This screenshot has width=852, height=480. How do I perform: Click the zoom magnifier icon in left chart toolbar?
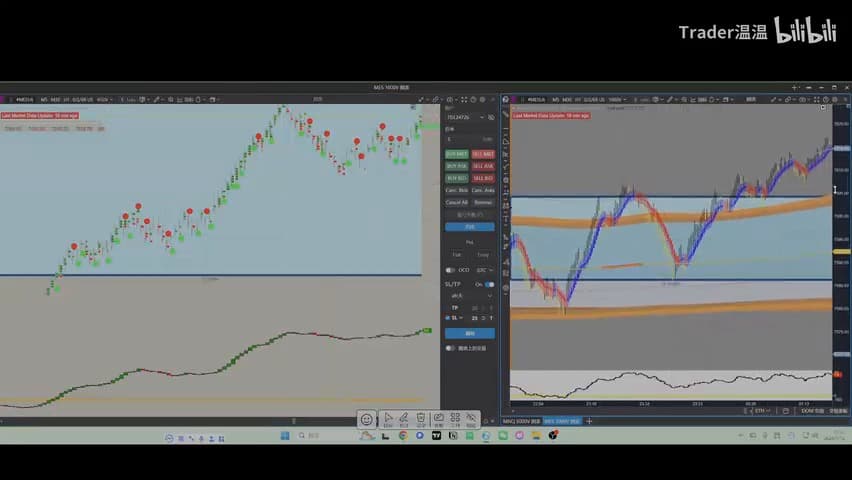tap(171, 100)
